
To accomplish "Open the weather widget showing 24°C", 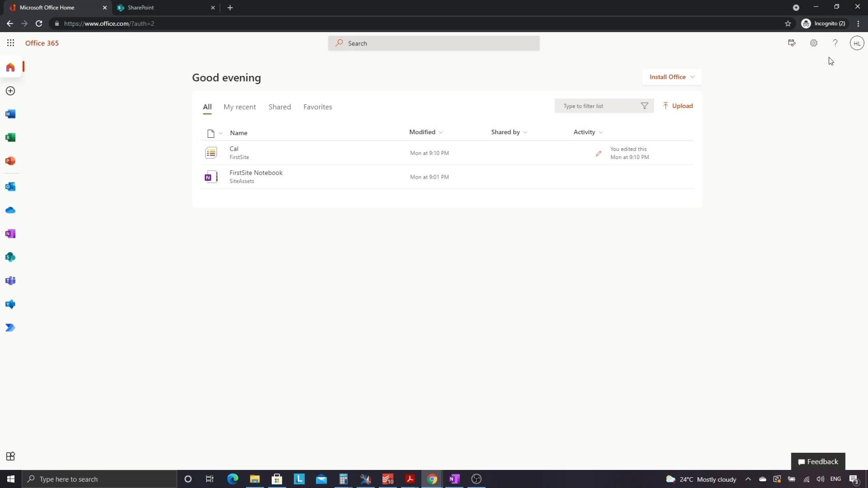I will pos(701,479).
